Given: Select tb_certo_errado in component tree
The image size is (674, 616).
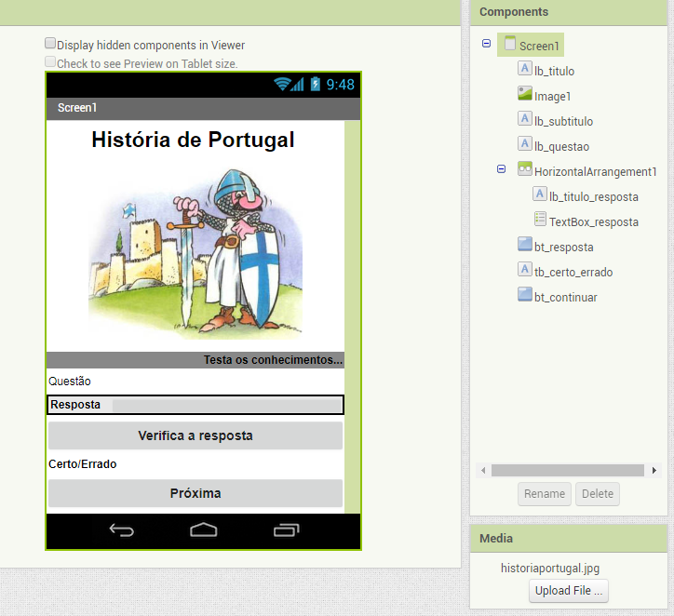Looking at the screenshot, I should click(573, 273).
